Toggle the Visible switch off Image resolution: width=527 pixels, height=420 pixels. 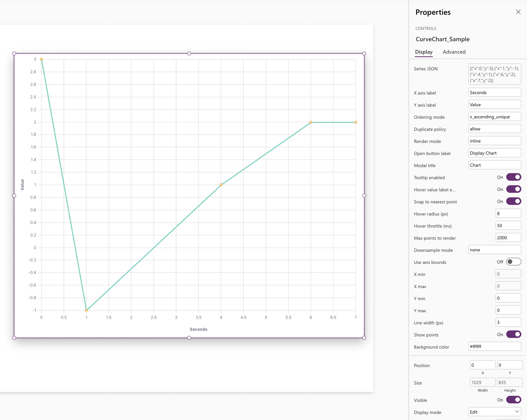point(514,400)
